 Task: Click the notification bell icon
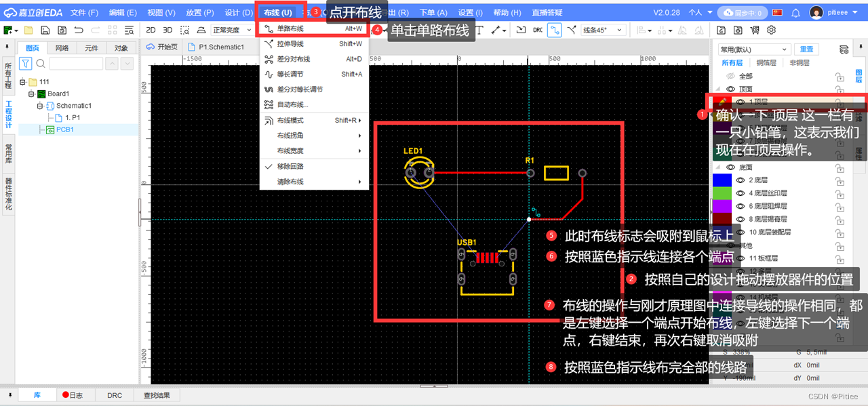(796, 12)
